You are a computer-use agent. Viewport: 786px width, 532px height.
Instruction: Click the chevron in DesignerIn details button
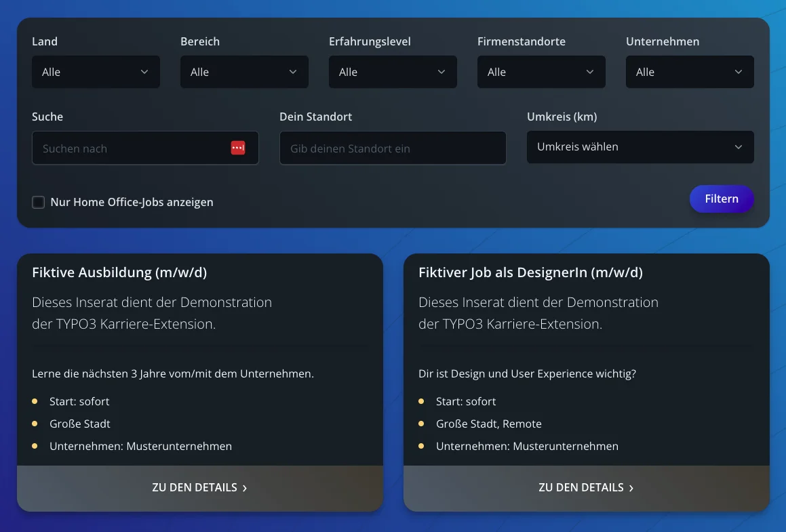[631, 489]
